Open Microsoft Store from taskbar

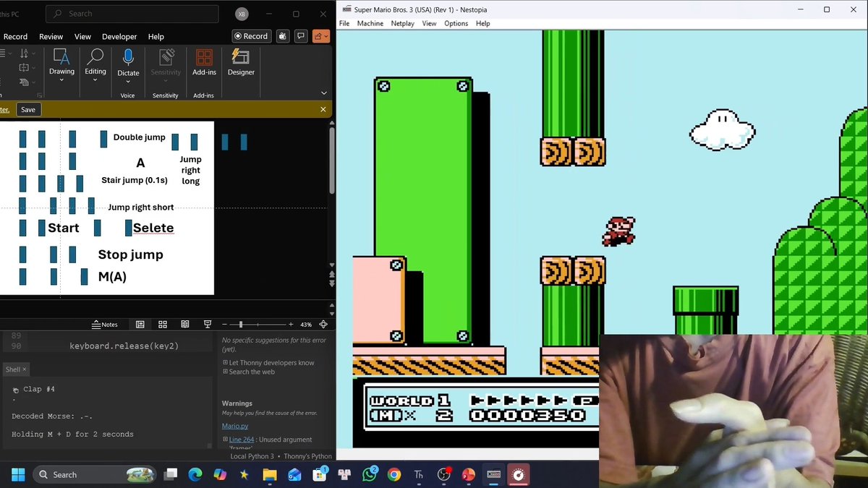[x=320, y=474]
